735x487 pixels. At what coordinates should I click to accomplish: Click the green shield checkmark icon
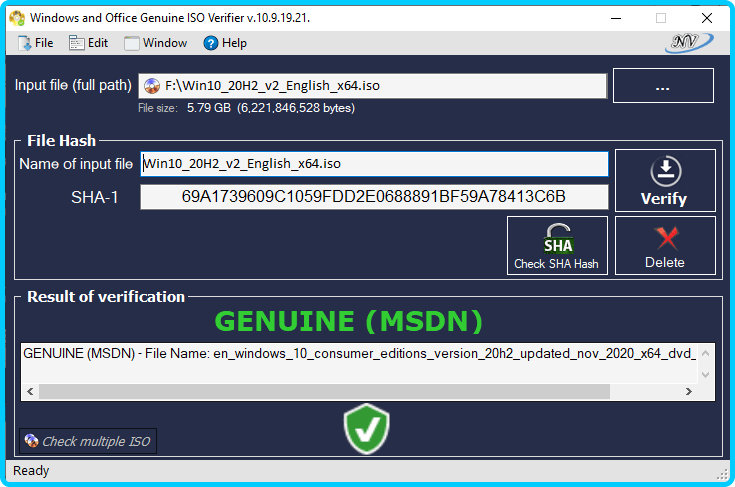pos(367,429)
